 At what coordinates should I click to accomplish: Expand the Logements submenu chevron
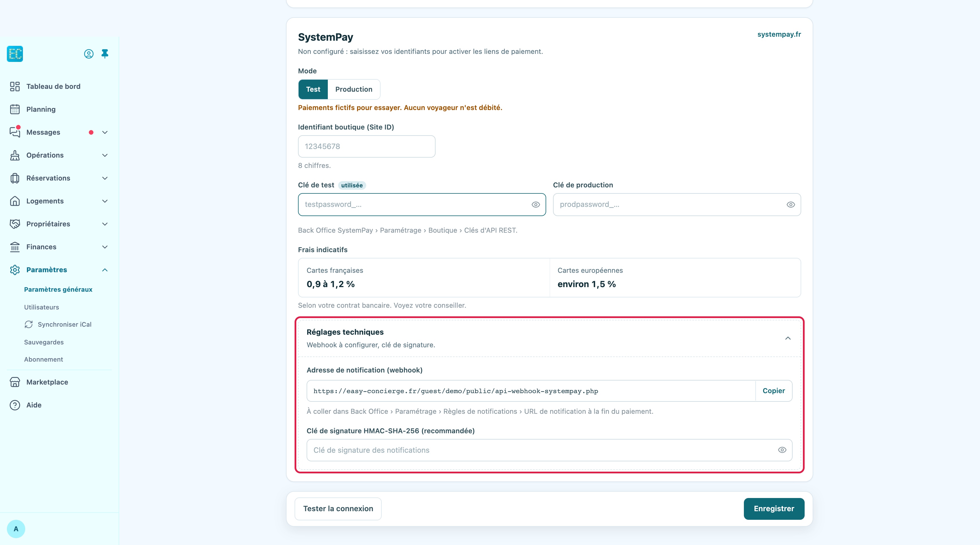point(105,201)
